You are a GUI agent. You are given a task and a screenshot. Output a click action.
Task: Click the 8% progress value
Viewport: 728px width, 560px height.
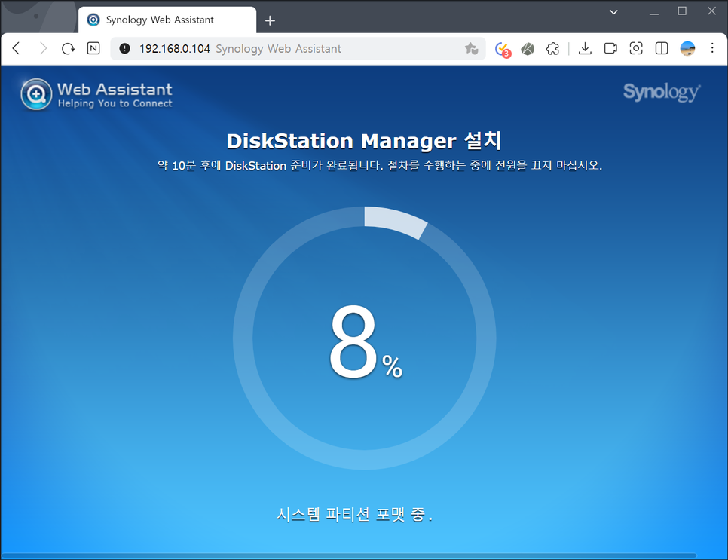pyautogui.click(x=366, y=343)
